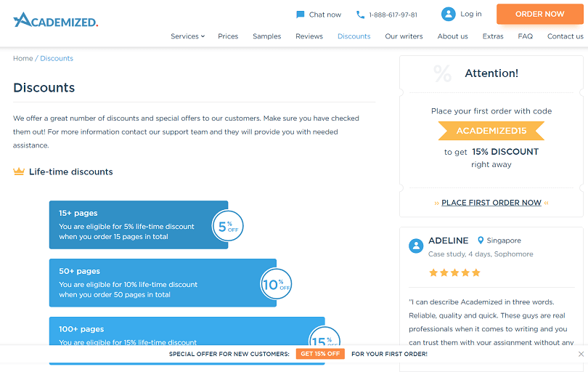
Task: Open the Samples page
Action: point(266,36)
